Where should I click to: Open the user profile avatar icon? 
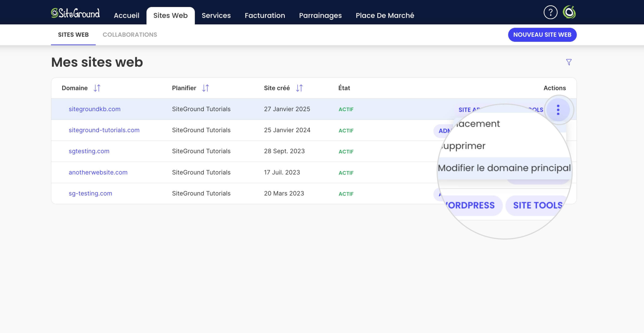[569, 12]
